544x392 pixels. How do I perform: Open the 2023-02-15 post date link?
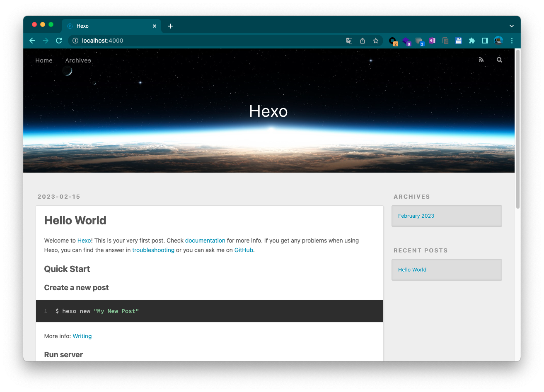click(x=59, y=197)
